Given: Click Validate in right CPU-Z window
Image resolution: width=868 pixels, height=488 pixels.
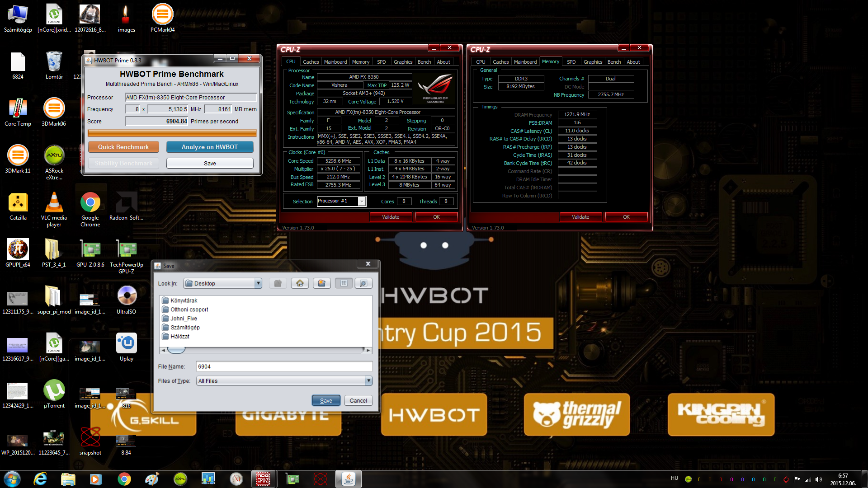Looking at the screenshot, I should point(580,217).
